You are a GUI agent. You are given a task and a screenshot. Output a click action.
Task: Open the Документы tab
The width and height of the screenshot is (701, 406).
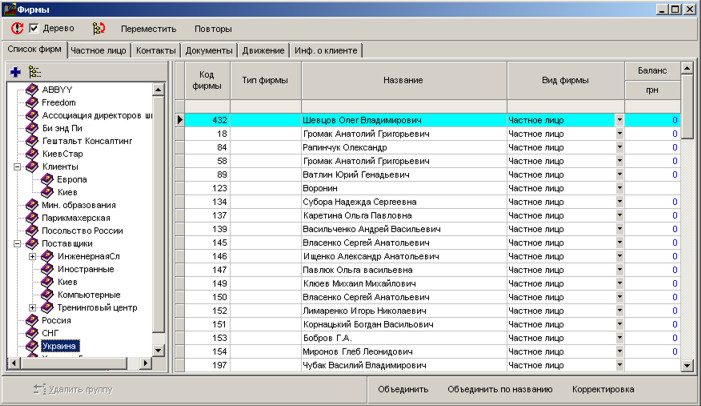[209, 50]
